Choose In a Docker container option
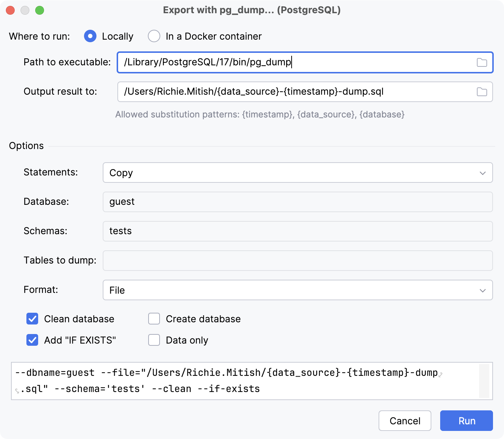 coord(154,36)
